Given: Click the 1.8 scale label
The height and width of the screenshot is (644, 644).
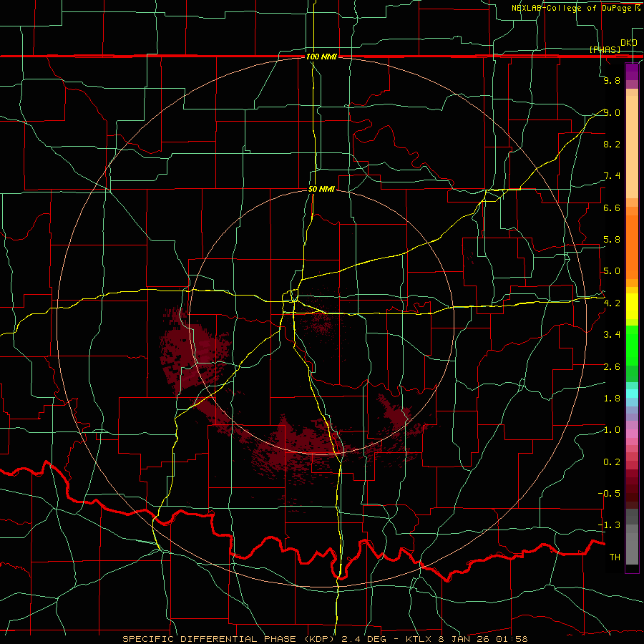Looking at the screenshot, I should pos(612,399).
